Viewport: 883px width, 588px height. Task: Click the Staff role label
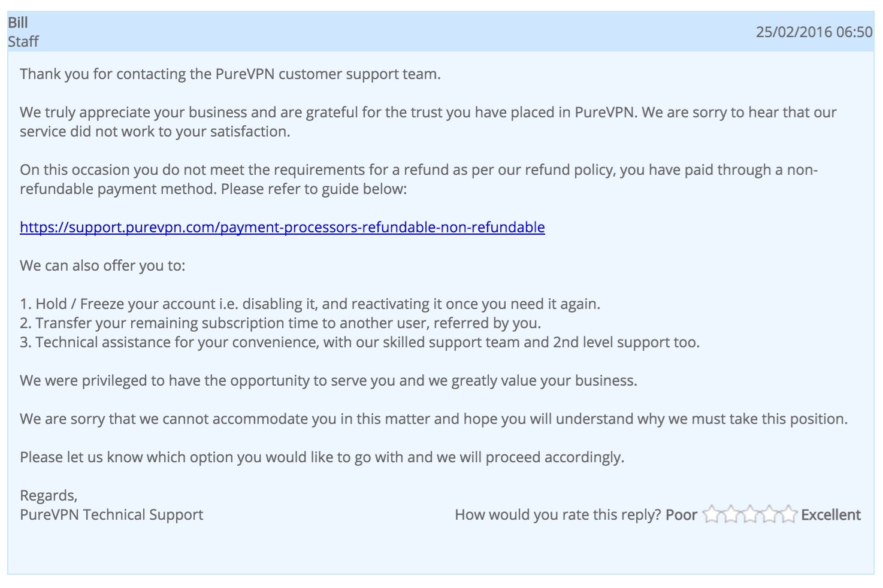[23, 41]
